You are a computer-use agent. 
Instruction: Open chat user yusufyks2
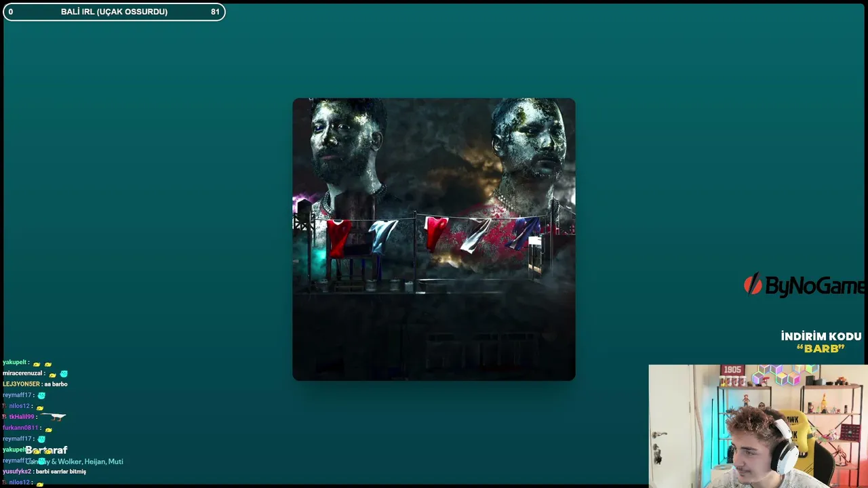(17, 471)
